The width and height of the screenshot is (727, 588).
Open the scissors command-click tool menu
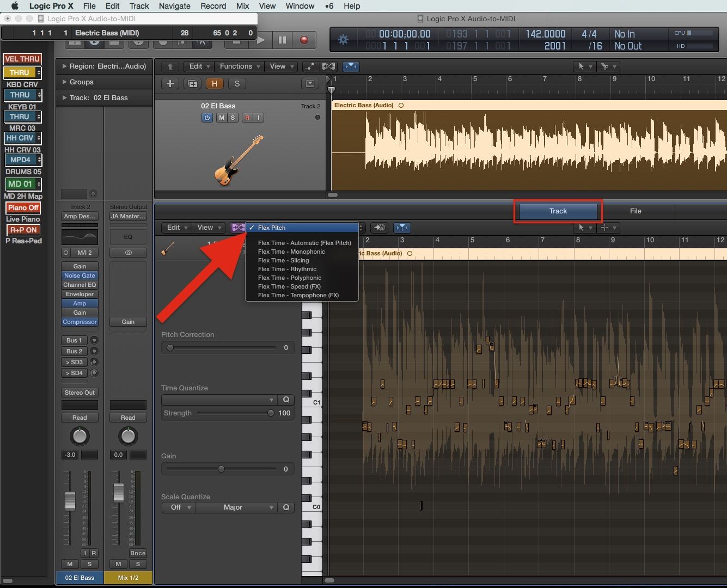(x=608, y=66)
